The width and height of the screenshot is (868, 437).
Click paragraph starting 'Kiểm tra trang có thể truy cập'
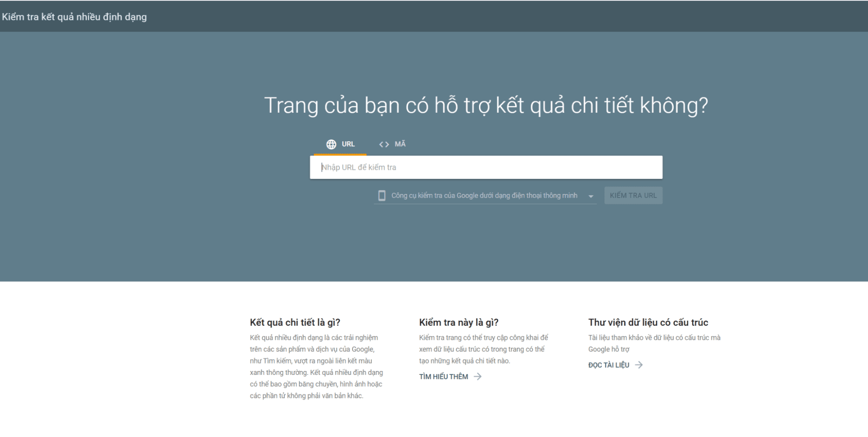[x=483, y=349]
